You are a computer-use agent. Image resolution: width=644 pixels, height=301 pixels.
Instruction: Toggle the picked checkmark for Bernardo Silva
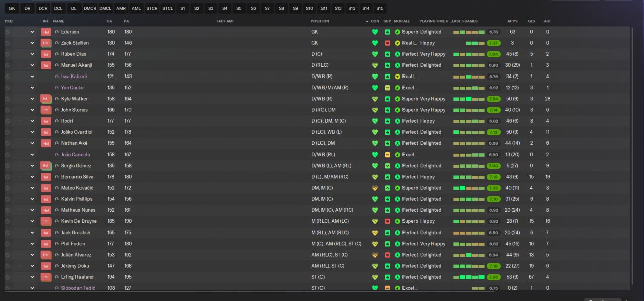(x=8, y=177)
